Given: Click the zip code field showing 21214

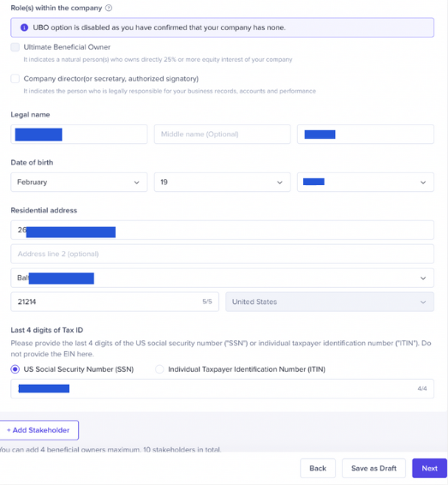Looking at the screenshot, I should pos(115,302).
